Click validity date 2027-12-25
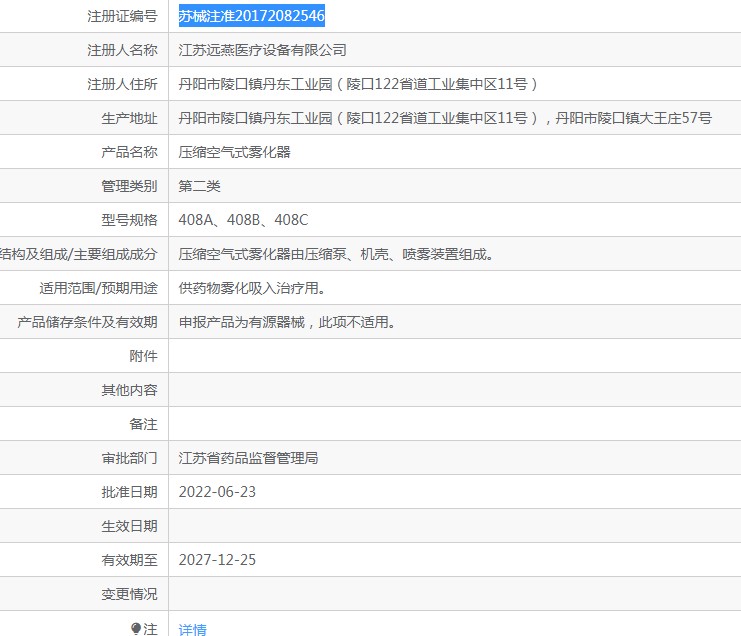 217,560
